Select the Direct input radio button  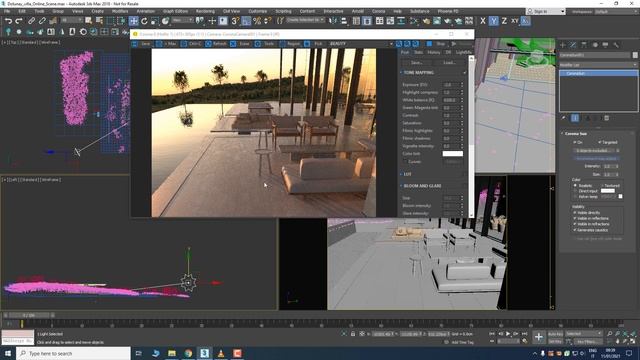(576, 191)
